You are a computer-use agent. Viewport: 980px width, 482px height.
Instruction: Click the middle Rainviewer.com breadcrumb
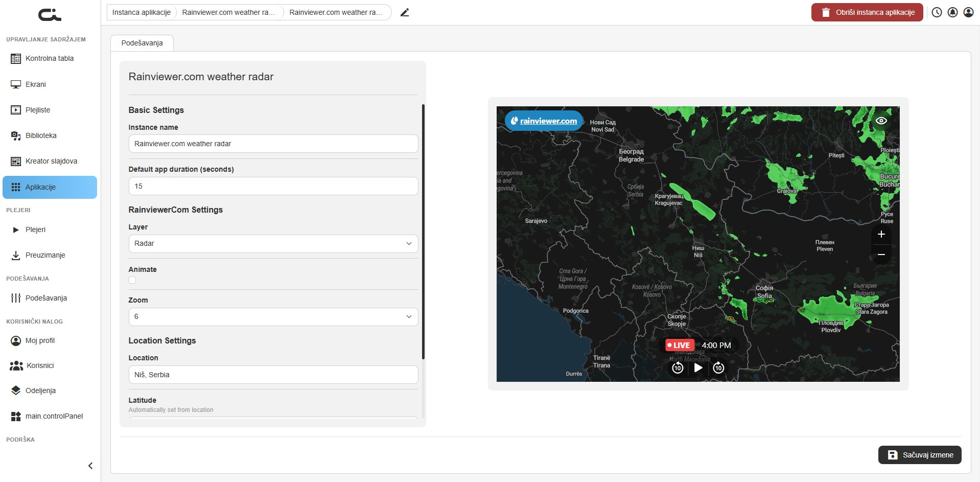(x=228, y=12)
